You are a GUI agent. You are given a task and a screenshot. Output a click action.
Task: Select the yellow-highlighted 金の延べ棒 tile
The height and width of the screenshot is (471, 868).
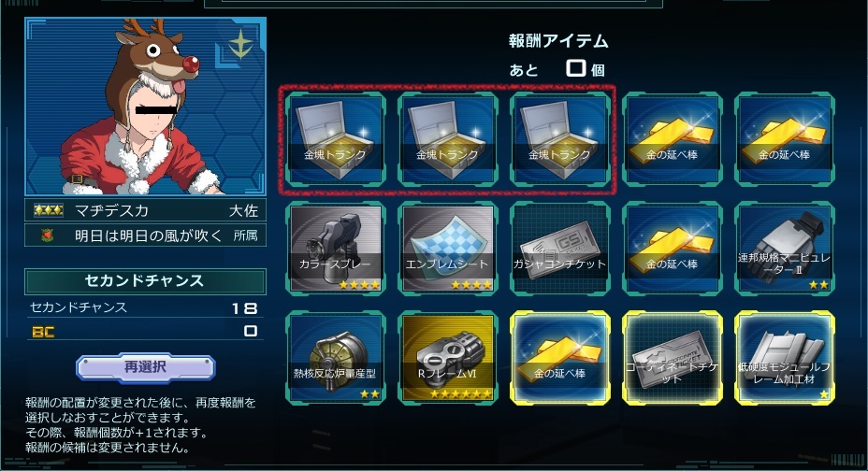click(x=560, y=358)
